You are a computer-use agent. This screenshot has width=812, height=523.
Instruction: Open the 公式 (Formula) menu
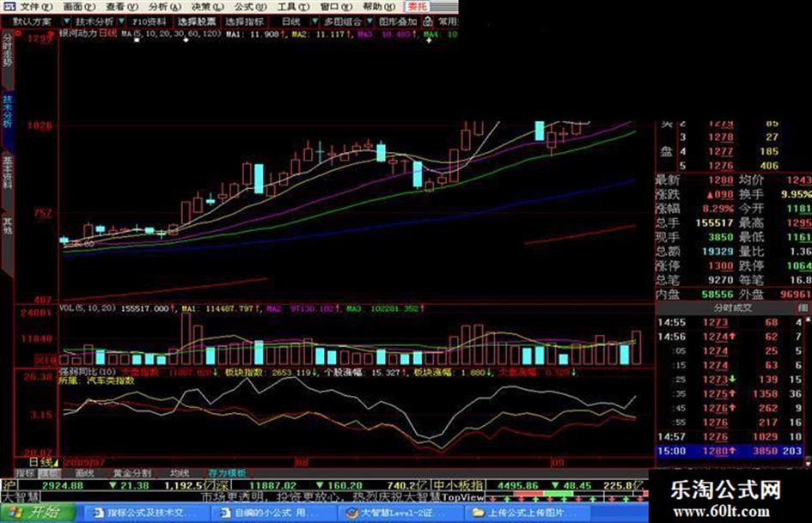pos(250,7)
